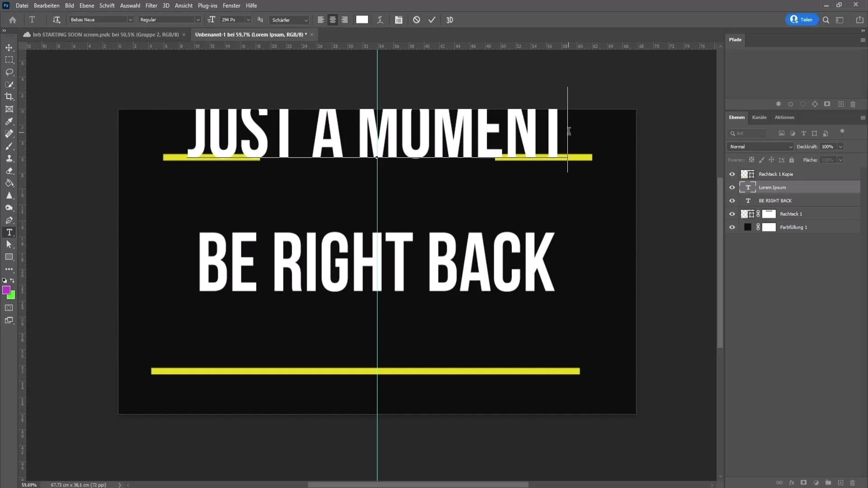Select the Move tool in toolbar
868x488 pixels.
click(x=9, y=47)
